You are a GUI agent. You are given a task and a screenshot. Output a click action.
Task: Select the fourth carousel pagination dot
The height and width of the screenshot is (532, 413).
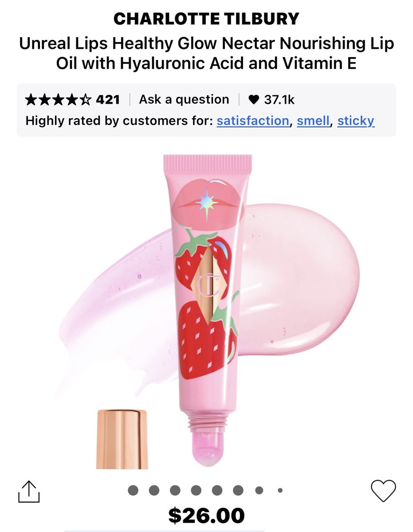coord(196,490)
